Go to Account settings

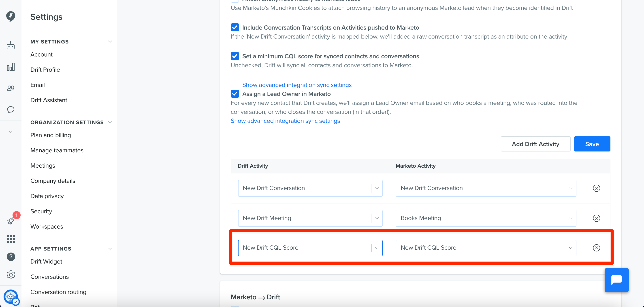pos(41,54)
